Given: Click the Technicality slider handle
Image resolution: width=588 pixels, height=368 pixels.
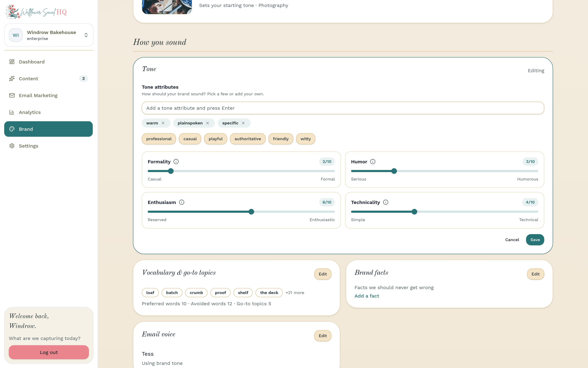Looking at the screenshot, I should [x=415, y=212].
